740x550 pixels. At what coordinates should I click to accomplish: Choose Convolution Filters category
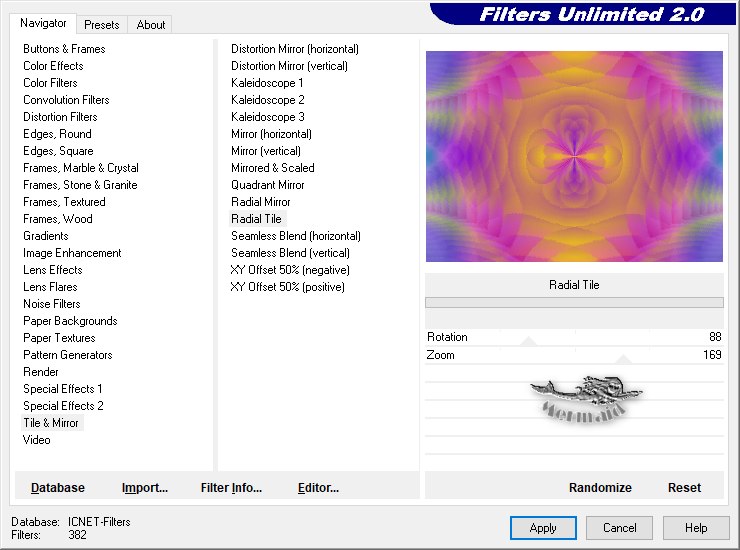pyautogui.click(x=66, y=100)
